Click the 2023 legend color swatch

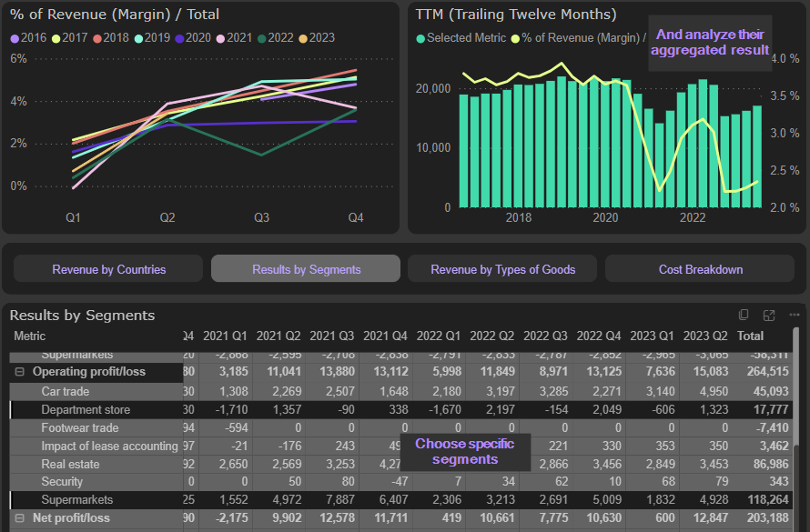coord(303,38)
